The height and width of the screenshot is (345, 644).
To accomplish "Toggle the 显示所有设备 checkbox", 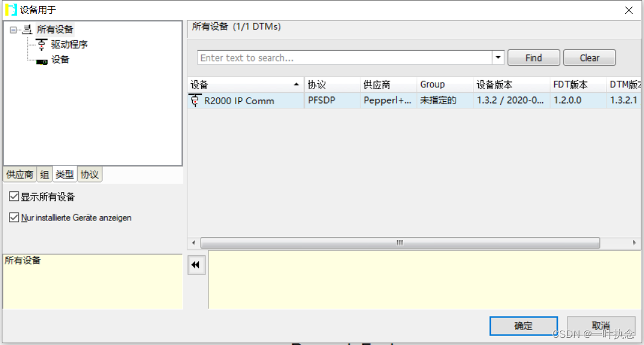I will point(14,197).
